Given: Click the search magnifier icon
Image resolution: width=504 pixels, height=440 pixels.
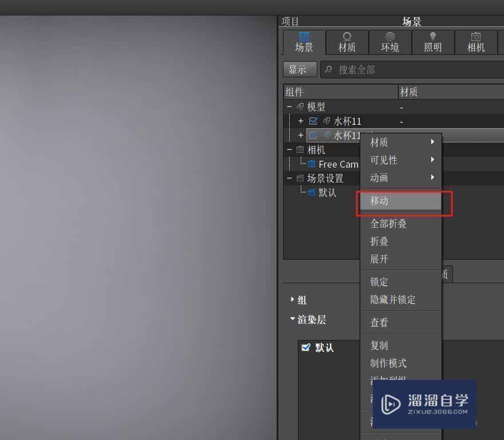Looking at the screenshot, I should tap(327, 69).
